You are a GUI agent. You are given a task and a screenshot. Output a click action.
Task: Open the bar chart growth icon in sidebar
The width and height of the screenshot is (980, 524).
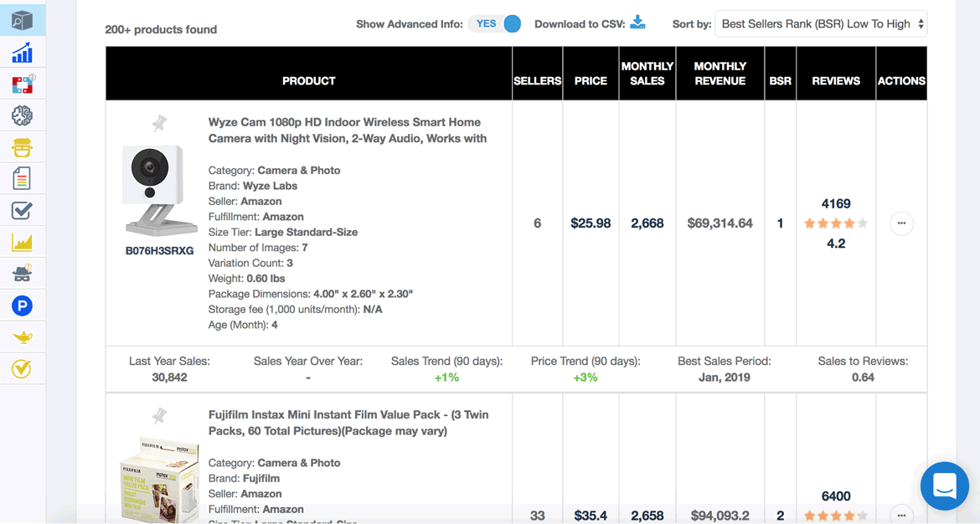pyautogui.click(x=22, y=53)
